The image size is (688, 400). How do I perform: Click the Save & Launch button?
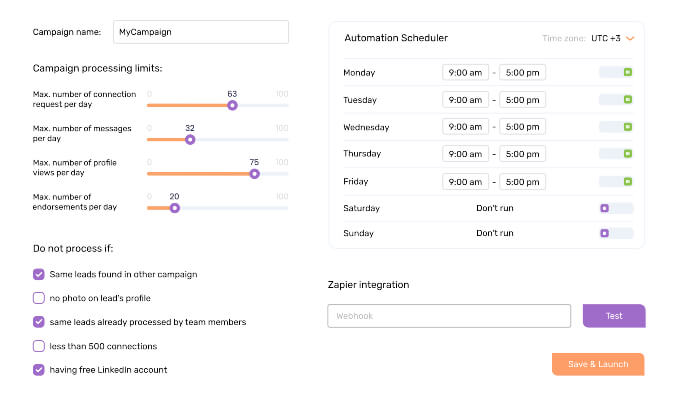tap(598, 364)
